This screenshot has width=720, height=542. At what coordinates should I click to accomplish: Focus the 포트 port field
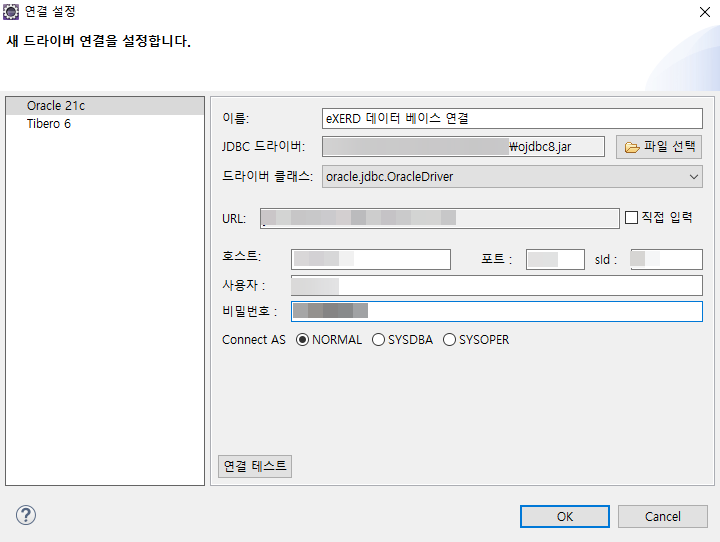(555, 260)
